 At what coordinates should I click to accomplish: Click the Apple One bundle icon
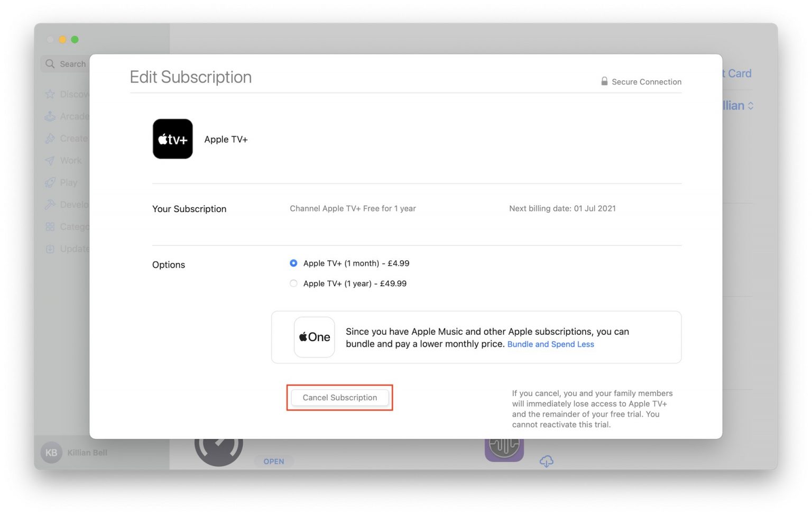point(314,337)
